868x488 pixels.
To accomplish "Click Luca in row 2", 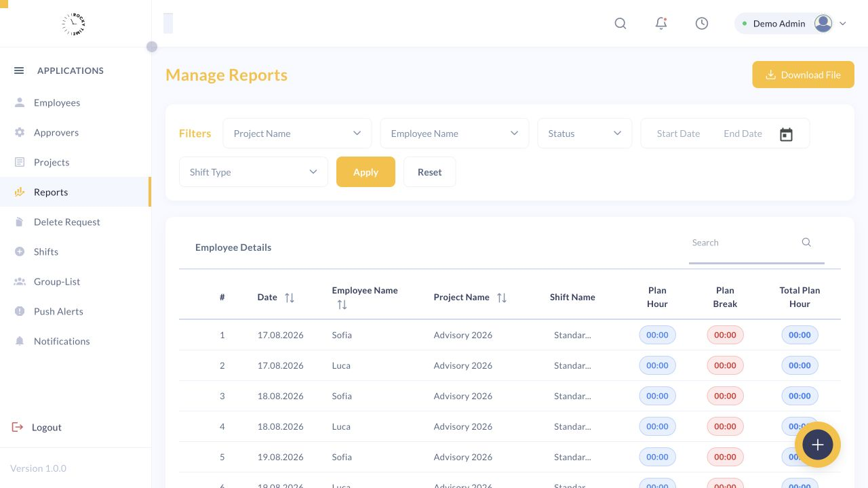I will point(341,365).
